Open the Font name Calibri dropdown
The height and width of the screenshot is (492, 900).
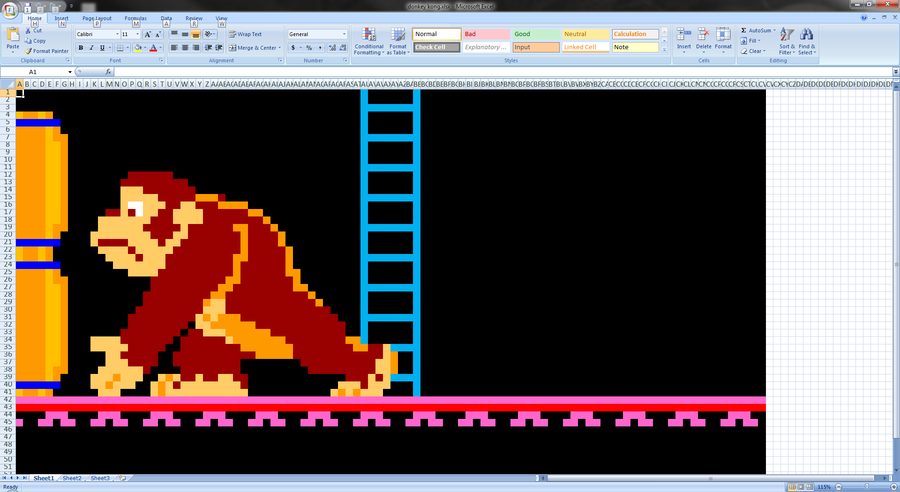click(x=117, y=34)
